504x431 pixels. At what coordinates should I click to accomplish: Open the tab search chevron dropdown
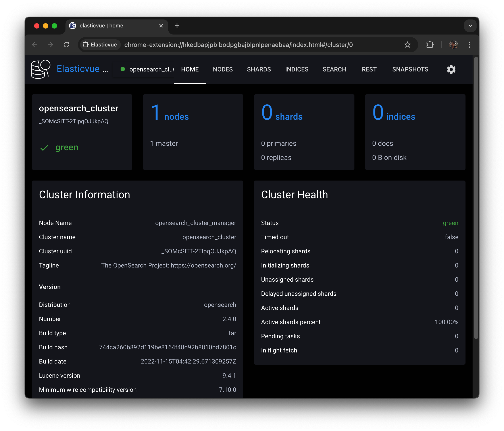470,26
